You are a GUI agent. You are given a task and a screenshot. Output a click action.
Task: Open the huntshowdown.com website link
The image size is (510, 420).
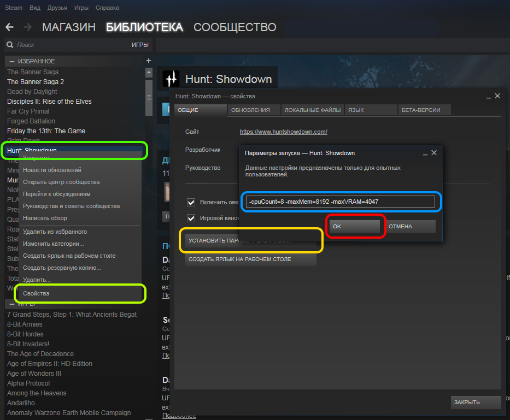pyautogui.click(x=284, y=132)
